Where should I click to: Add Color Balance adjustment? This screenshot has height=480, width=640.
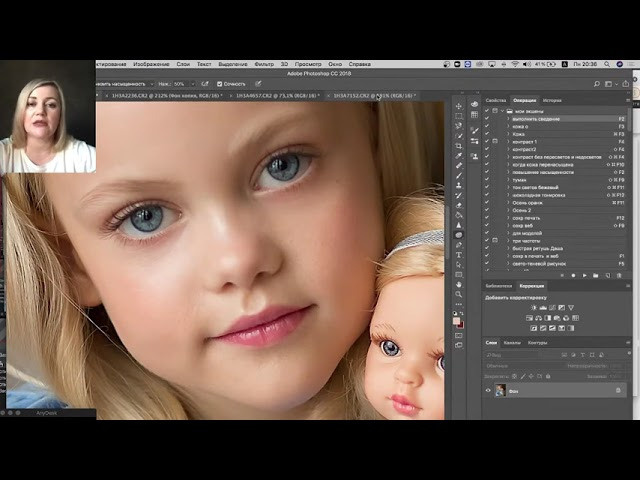[x=539, y=318]
